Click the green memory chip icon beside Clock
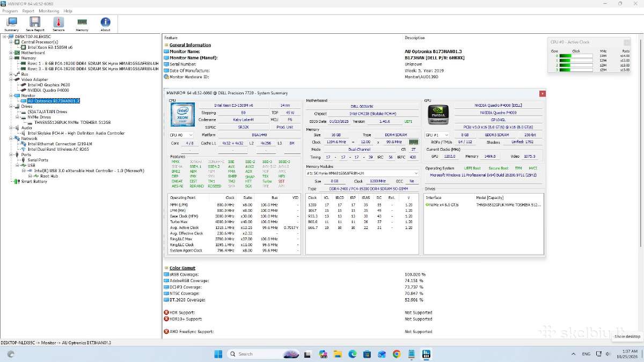The image size is (644, 362). pyautogui.click(x=413, y=142)
